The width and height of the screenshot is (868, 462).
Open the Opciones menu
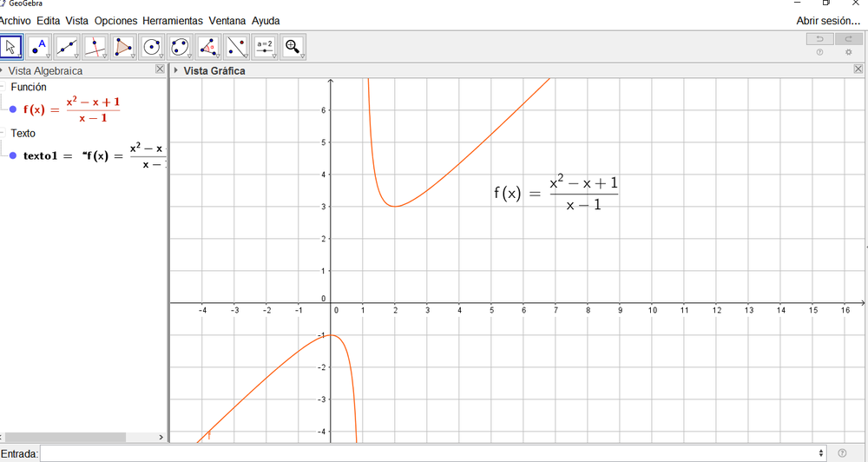[x=115, y=21]
